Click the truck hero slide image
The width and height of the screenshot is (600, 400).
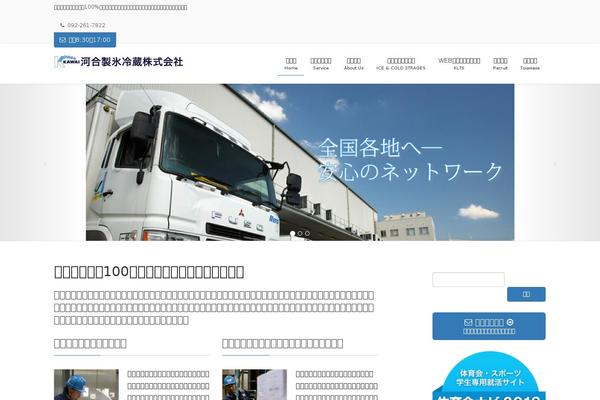click(300, 162)
